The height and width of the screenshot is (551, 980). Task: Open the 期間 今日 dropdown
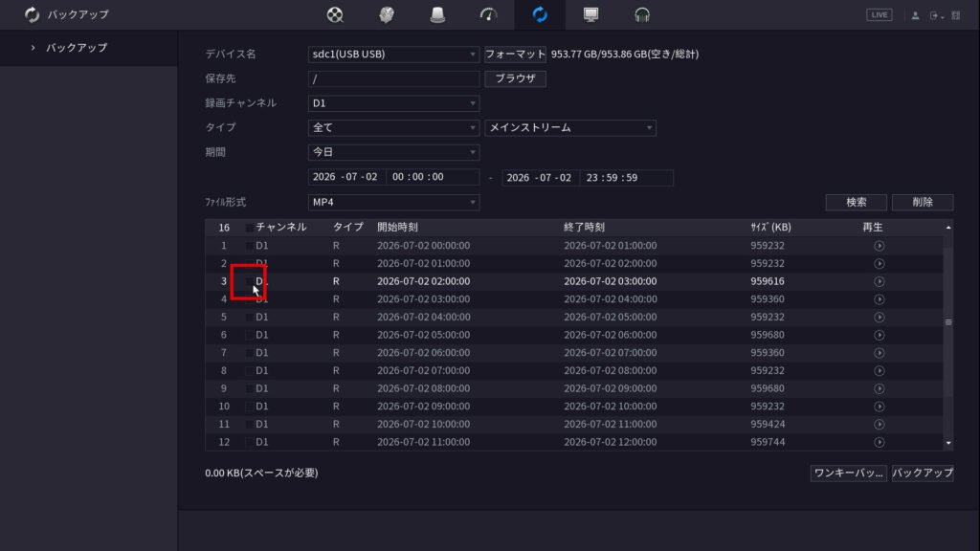click(x=393, y=152)
